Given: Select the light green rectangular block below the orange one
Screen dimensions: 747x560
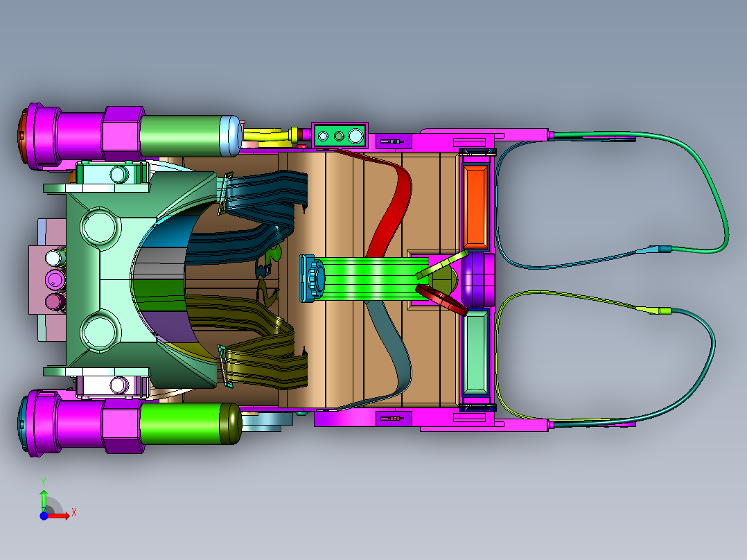Looking at the screenshot, I should coord(475,353).
